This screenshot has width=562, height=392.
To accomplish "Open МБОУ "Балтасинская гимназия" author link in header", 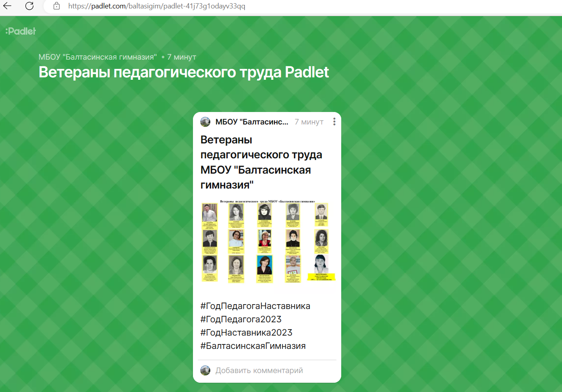I will pyautogui.click(x=98, y=57).
